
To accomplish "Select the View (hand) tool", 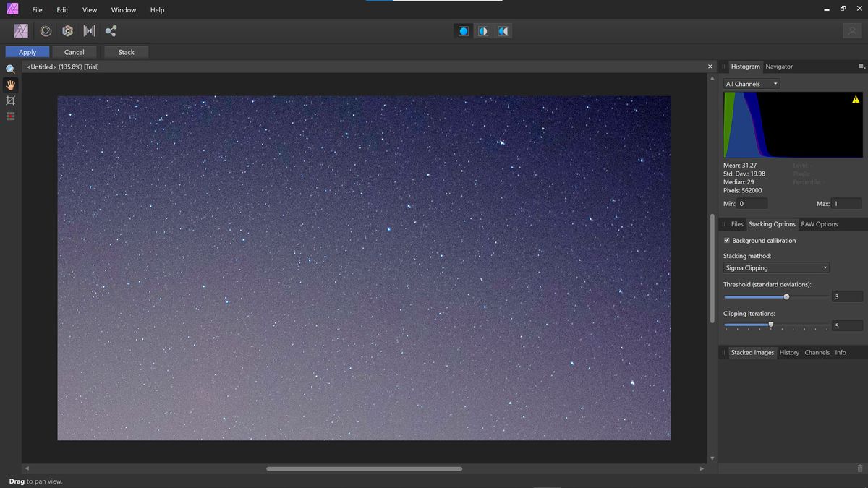I will click(x=10, y=85).
